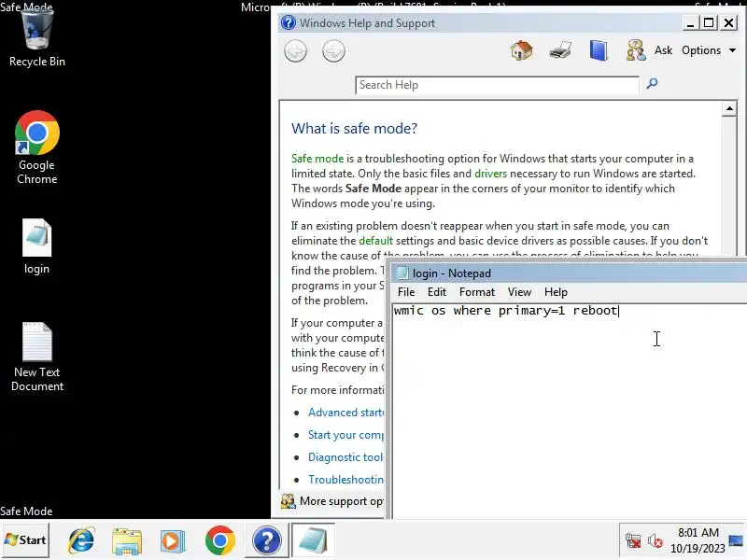Open the Start menu
Screen dimensions: 747x560
point(25,540)
